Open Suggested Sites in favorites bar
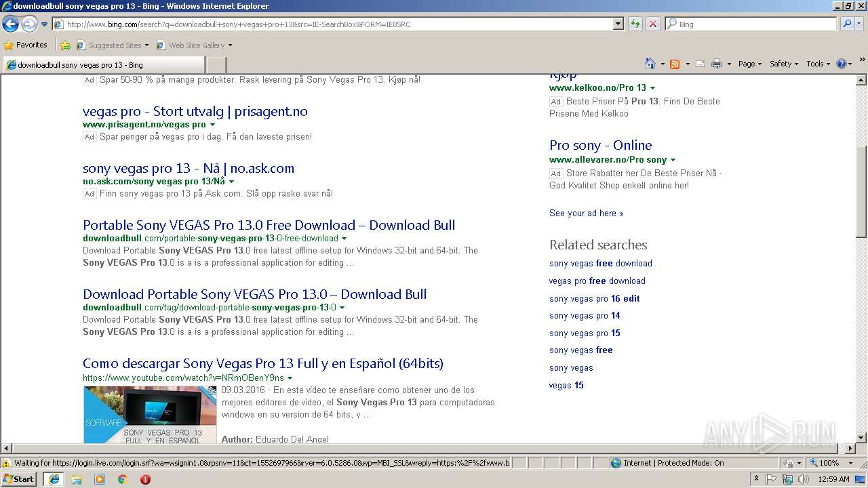Screen dimensions: 868x488 point(112,45)
